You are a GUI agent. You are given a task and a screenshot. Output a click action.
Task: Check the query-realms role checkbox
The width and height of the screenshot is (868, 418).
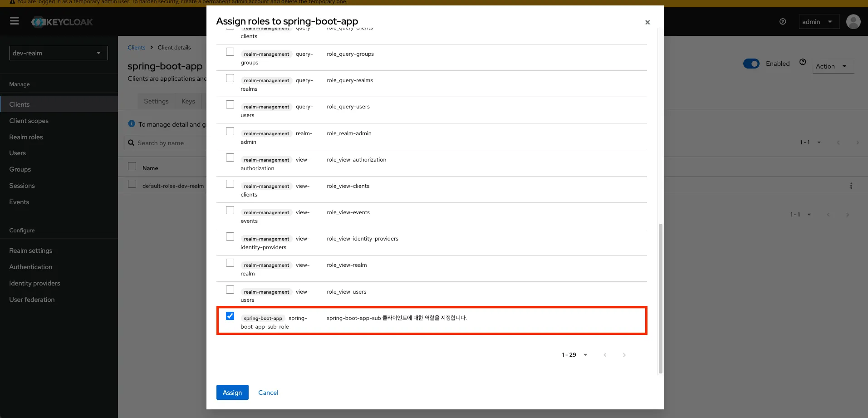coord(230,78)
